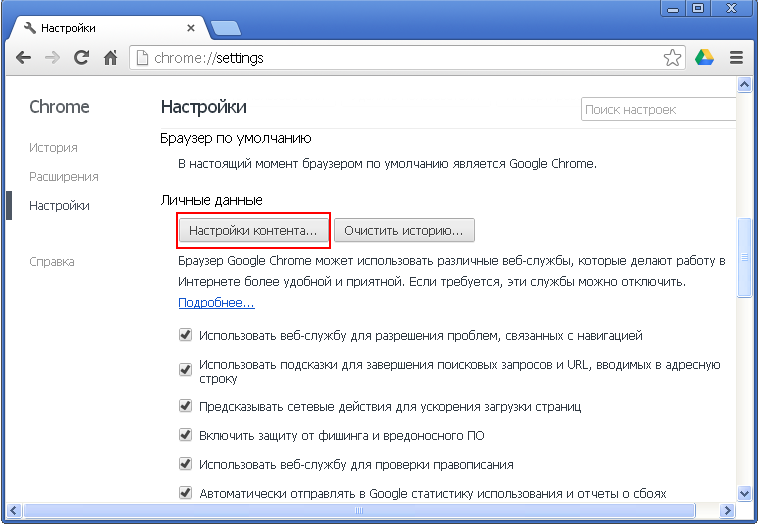Toggle network action prediction checkbox
Viewport: 759px width, 526px height.
(x=185, y=406)
